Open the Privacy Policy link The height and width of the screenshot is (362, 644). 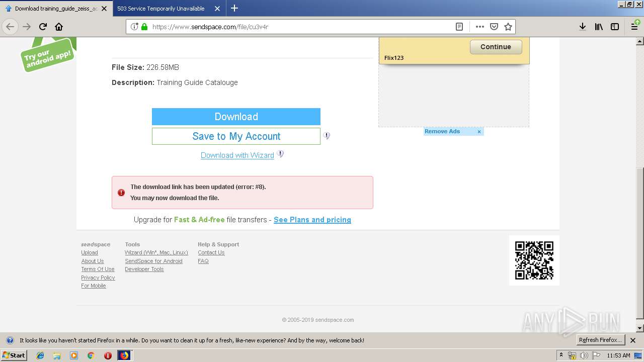98,278
